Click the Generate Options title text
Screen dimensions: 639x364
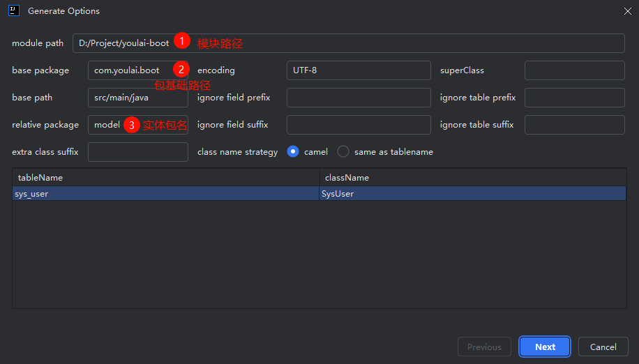(x=63, y=11)
